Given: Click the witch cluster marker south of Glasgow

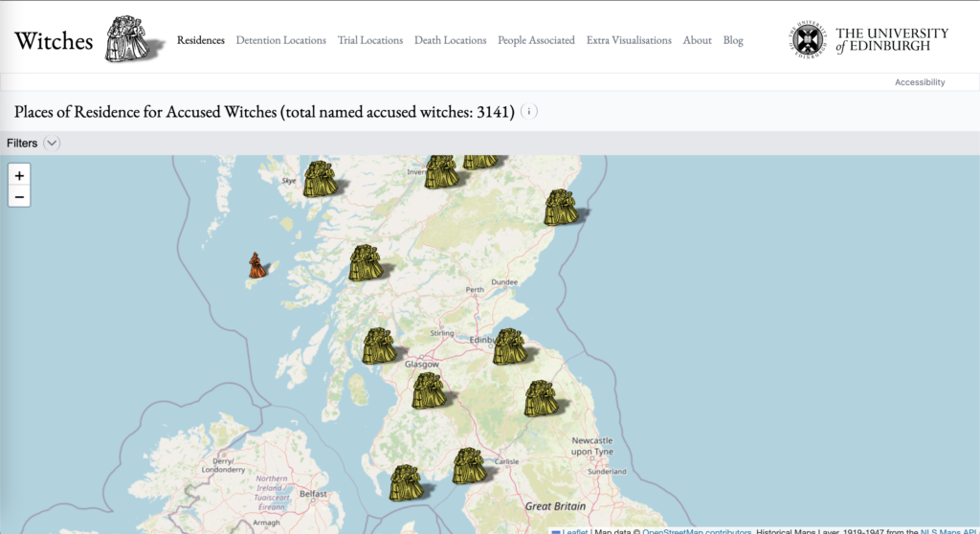Looking at the screenshot, I should pos(429,390).
